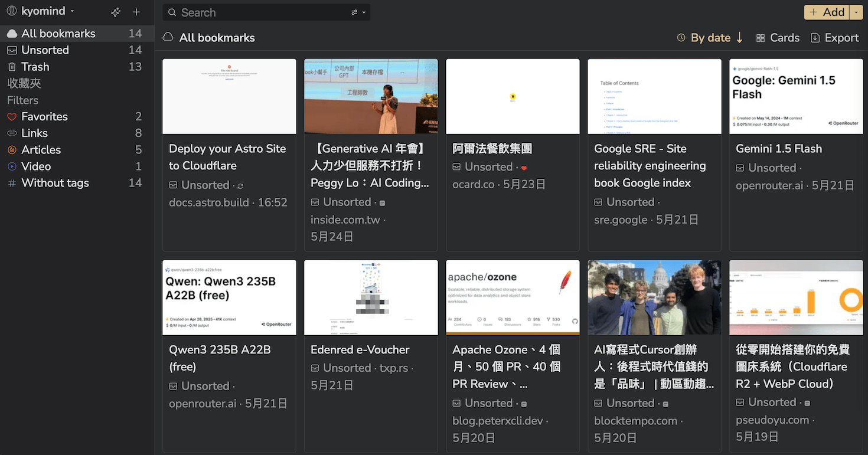
Task: Click the article icon on Apache Ozone card
Action: (x=524, y=404)
